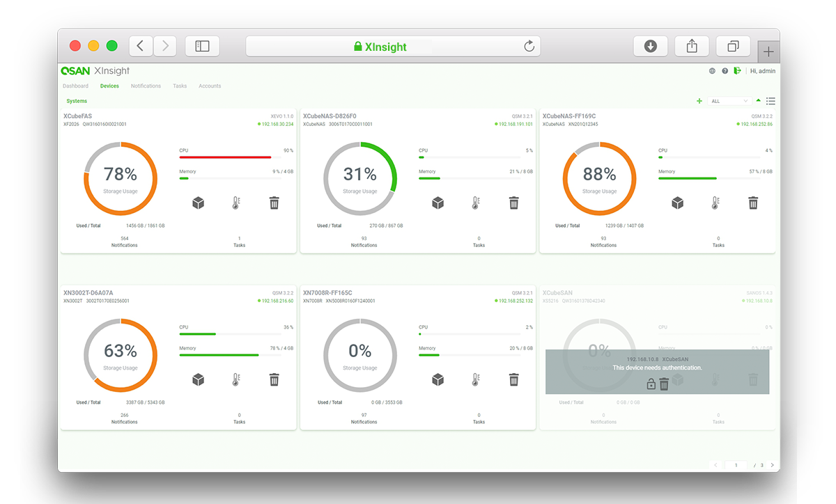Go forward in Safari
The height and width of the screenshot is (504, 836).
[165, 46]
